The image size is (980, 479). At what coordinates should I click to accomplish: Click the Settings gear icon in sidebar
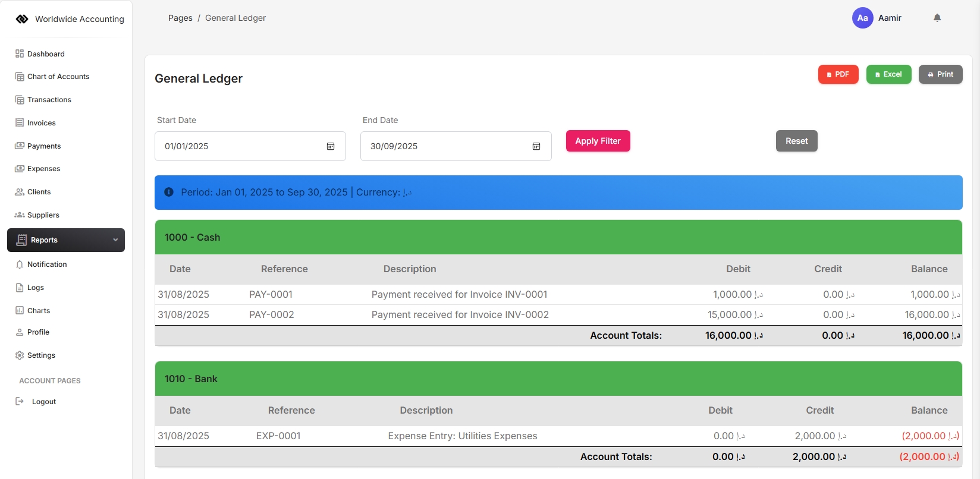20,355
